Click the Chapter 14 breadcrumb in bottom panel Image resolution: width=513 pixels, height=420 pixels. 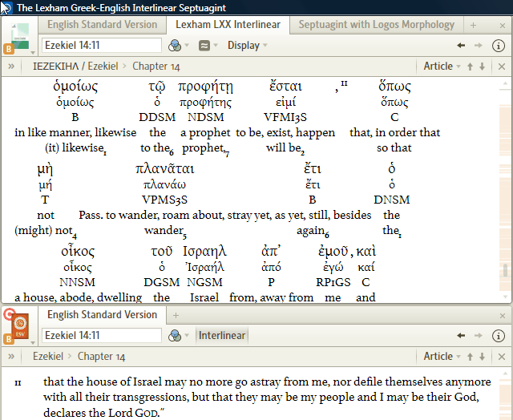click(x=102, y=356)
